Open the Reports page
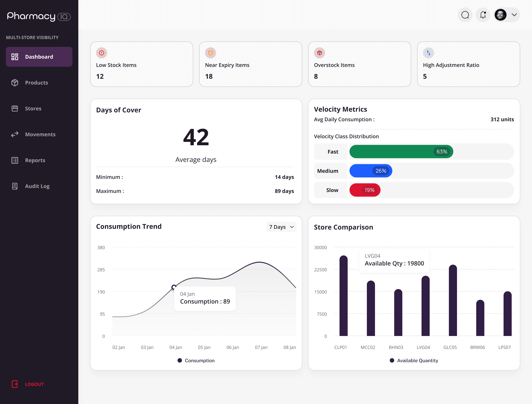The height and width of the screenshot is (404, 532). [35, 160]
